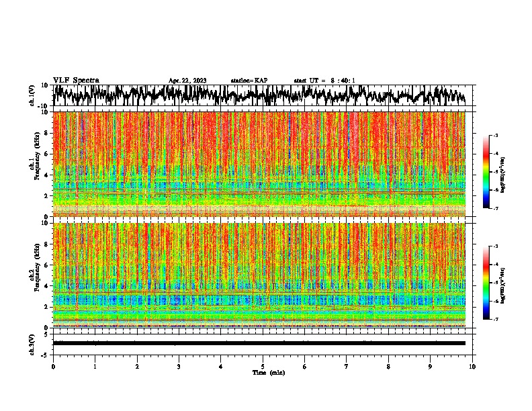The width and height of the screenshot is (532, 411).
Task: Select the "start UT = 8 : 40: 1" text
Action: coord(324,81)
